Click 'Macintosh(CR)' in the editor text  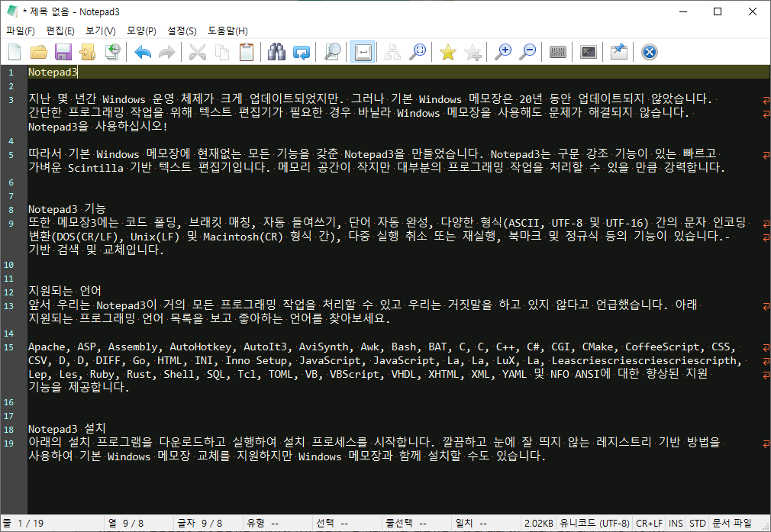243,237
